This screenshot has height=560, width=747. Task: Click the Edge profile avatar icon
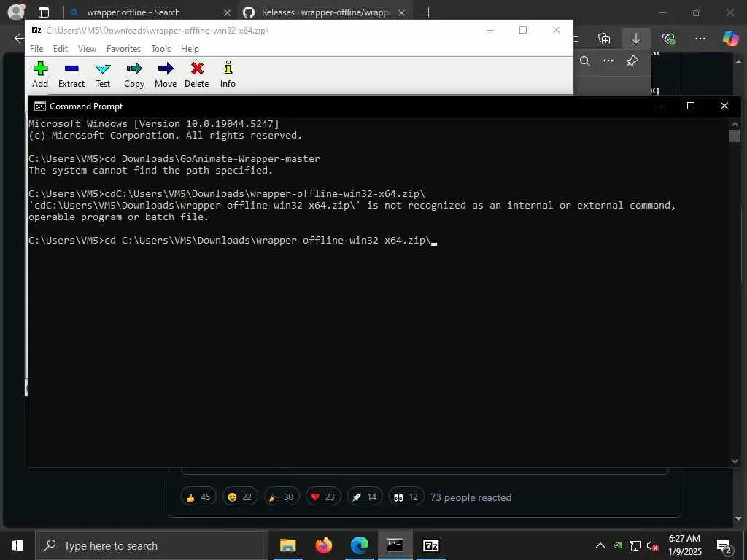(16, 12)
